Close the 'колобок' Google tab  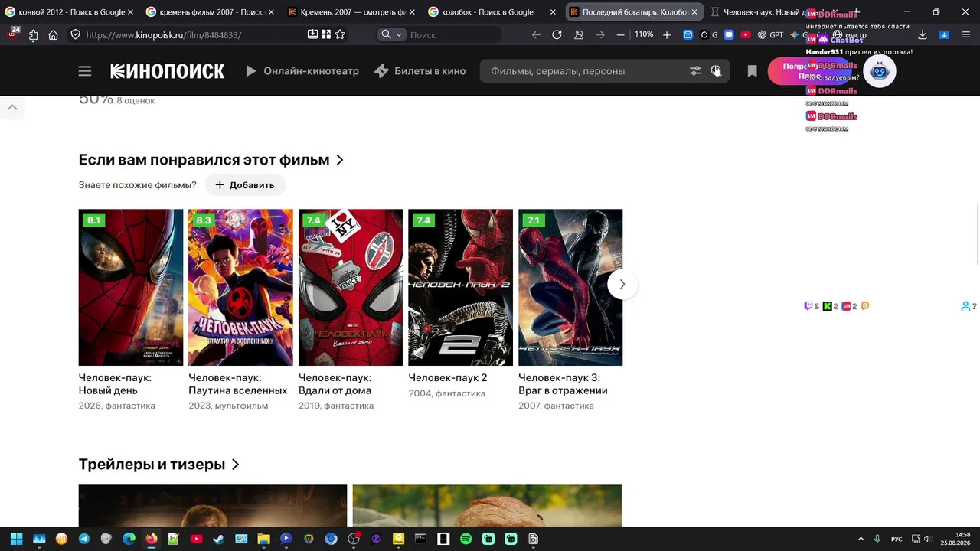click(x=554, y=12)
